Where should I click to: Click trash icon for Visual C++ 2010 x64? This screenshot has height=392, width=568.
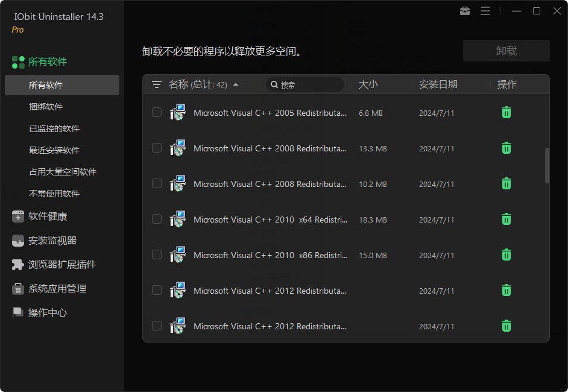[506, 219]
